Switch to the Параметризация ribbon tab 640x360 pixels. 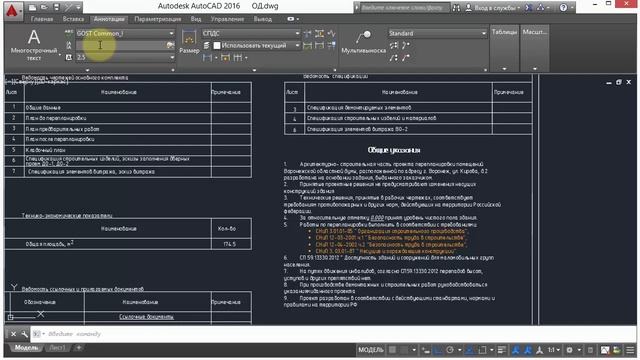(158, 19)
